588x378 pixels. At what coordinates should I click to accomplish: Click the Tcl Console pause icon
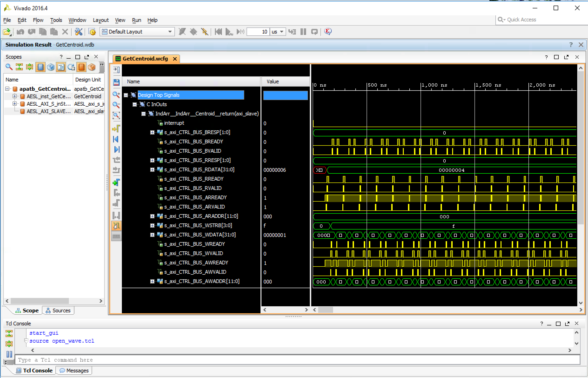[x=9, y=354]
